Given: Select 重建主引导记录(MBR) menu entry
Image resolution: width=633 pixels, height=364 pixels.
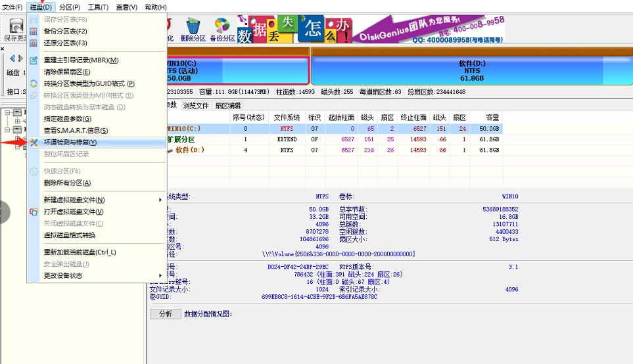Looking at the screenshot, I should [x=97, y=60].
